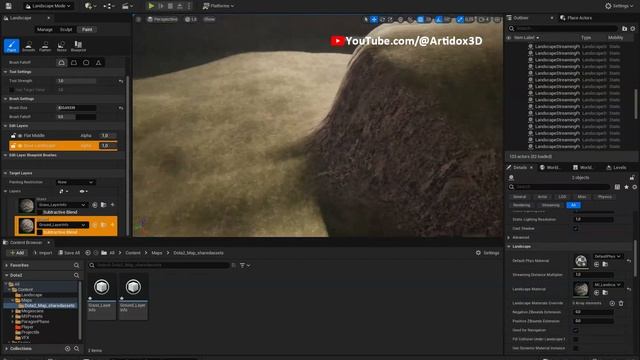Open Default Phys Material asset dropdown

point(607,256)
